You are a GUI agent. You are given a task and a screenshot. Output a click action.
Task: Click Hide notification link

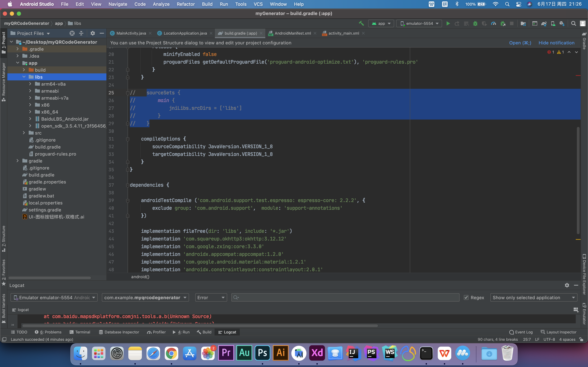pyautogui.click(x=556, y=42)
